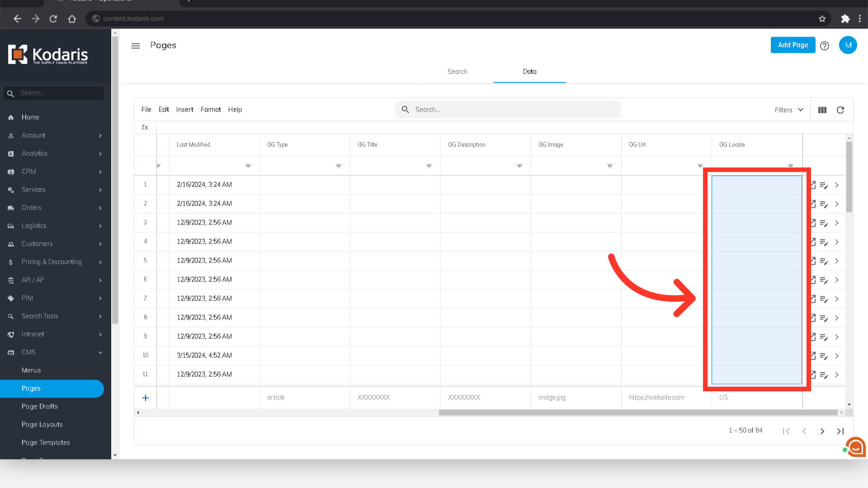Click the hamburger menu icon
The height and width of the screenshot is (488, 868).
click(x=135, y=46)
